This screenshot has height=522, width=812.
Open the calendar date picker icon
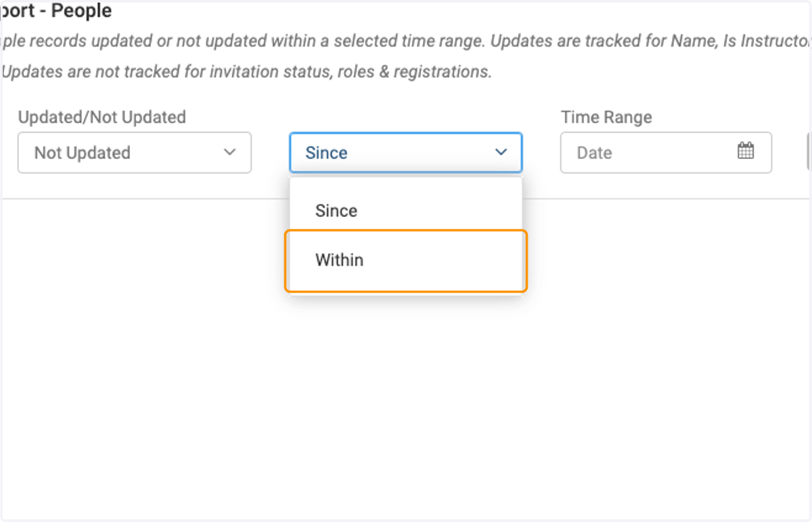pyautogui.click(x=745, y=151)
